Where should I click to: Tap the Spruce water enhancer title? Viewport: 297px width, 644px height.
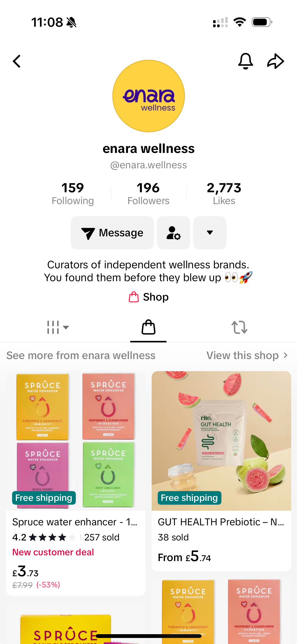tap(75, 522)
